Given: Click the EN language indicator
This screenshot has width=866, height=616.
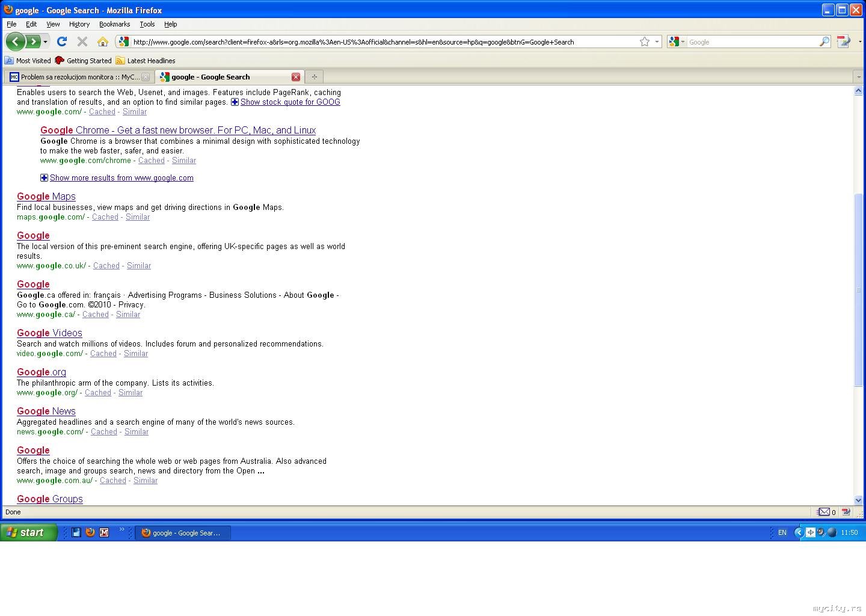Looking at the screenshot, I should click(782, 532).
